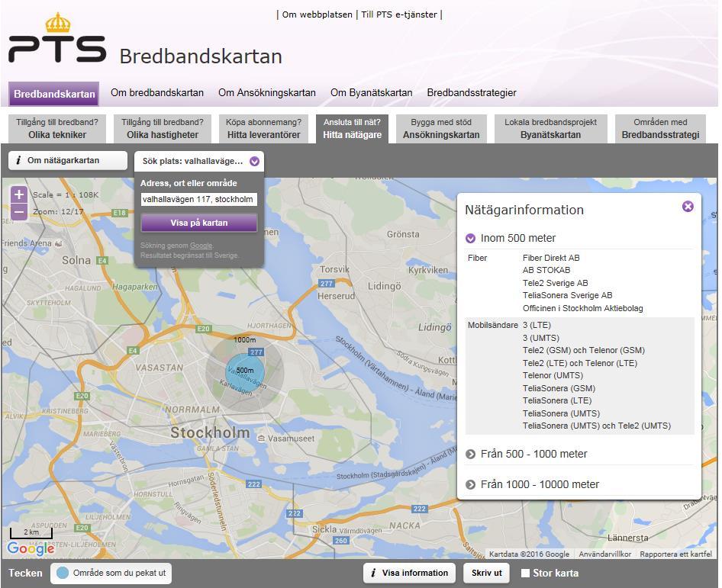Switch to the Olika tekniker tab
Image resolution: width=722 pixels, height=588 pixels.
point(57,129)
